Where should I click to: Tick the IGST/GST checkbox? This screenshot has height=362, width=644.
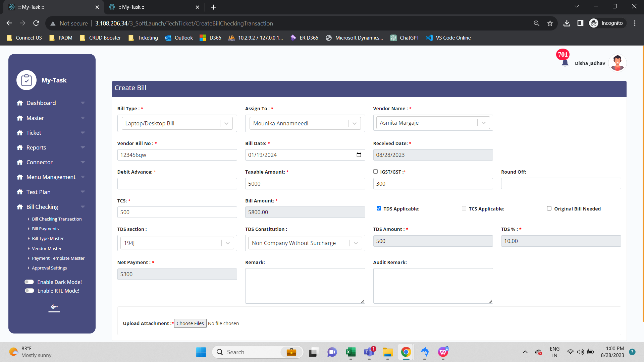point(375,172)
